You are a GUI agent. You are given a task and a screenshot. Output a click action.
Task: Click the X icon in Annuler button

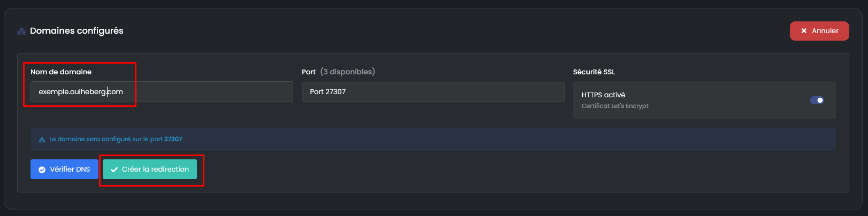click(804, 31)
